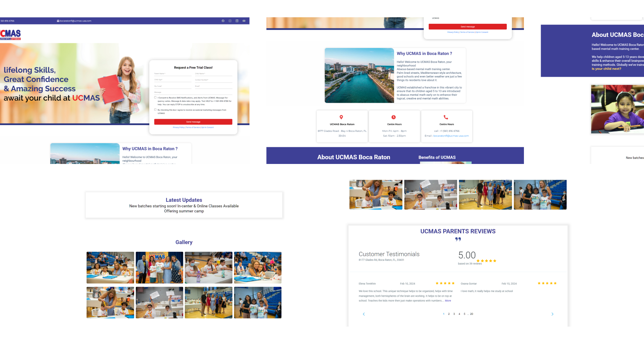Click the bocaratonfl@ucmas-usa.com address in the top bar
644x344 pixels.
tap(75, 21)
